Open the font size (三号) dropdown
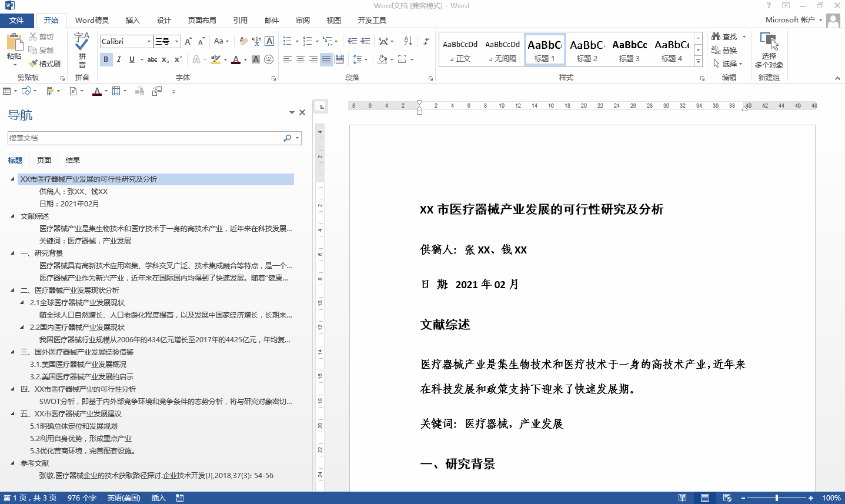 (x=176, y=41)
